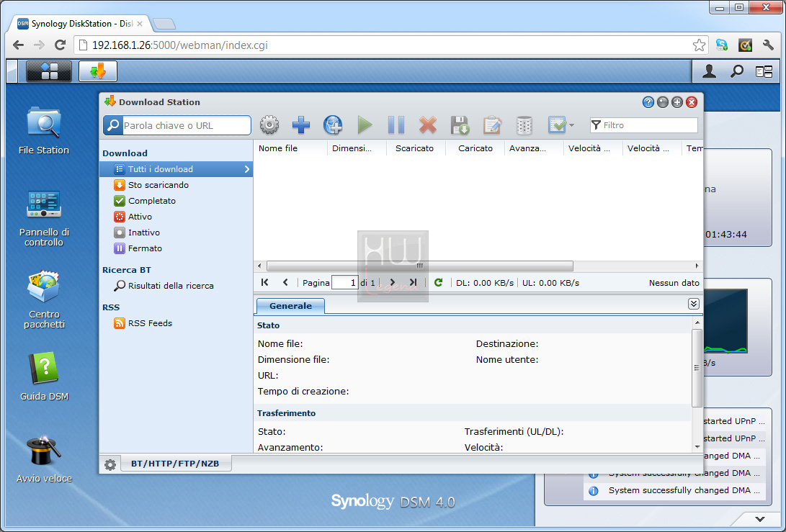This screenshot has height=532, width=786.
Task: Click the Parola chiave o URL search box
Action: click(x=177, y=125)
